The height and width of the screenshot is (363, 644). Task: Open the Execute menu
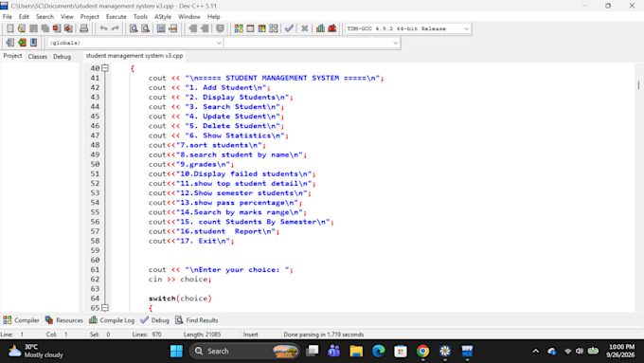coord(116,16)
